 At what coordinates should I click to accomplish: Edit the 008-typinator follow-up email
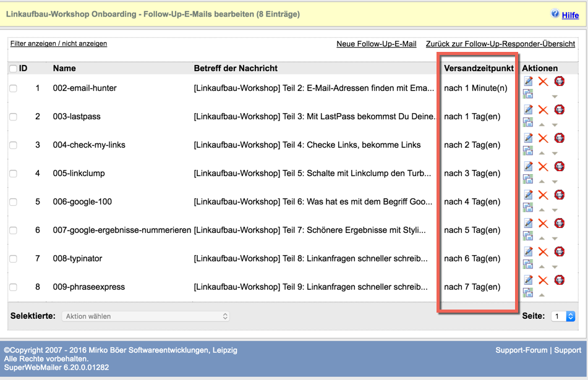(x=529, y=251)
